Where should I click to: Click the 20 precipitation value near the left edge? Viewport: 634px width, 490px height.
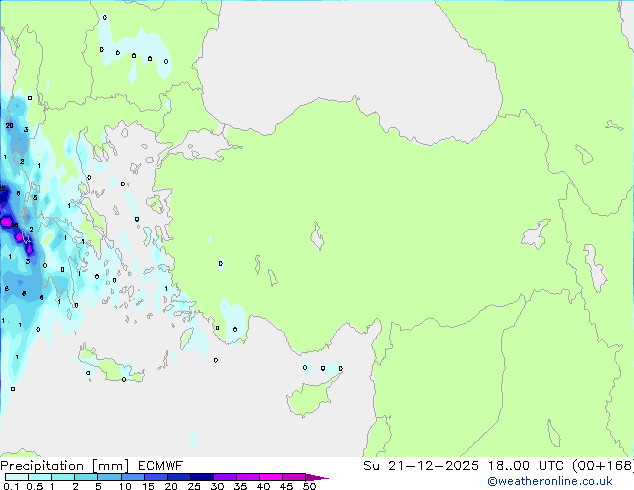9,126
